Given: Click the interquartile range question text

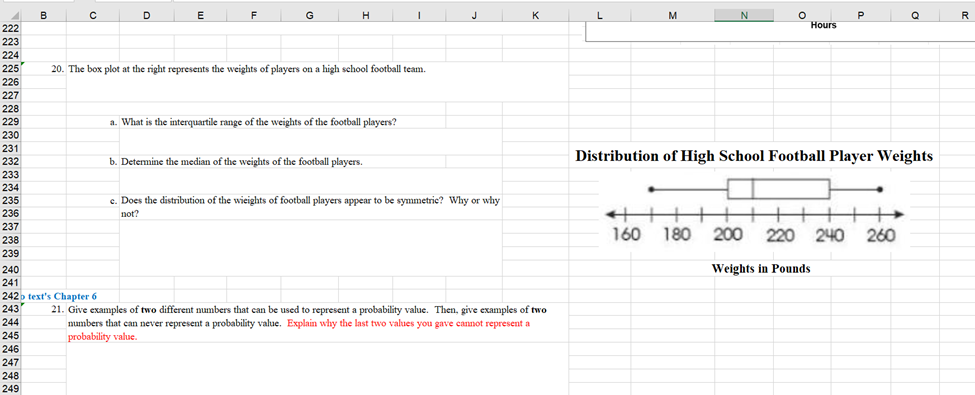Looking at the screenshot, I should 259,122.
